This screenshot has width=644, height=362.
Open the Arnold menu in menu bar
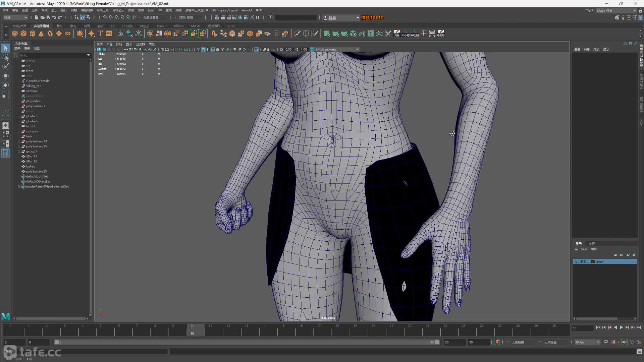point(247,10)
